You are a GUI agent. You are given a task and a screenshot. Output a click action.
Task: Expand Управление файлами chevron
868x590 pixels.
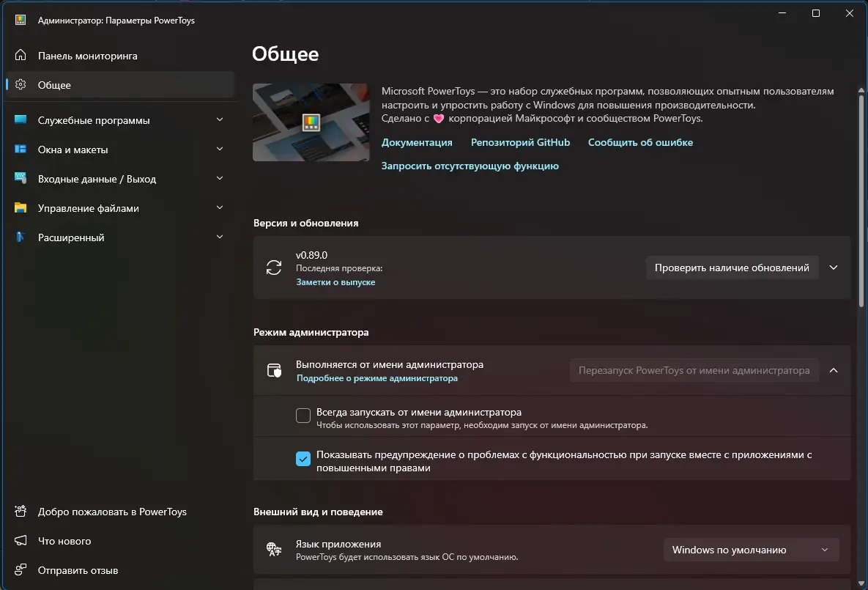[x=220, y=207]
